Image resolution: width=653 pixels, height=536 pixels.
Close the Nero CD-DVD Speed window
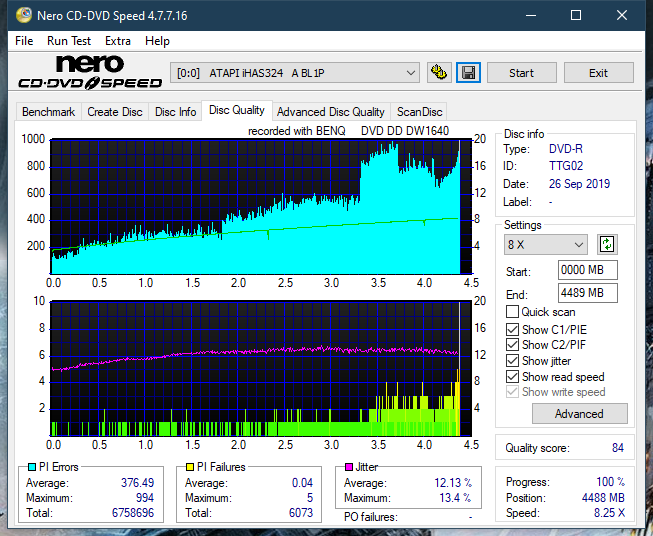click(622, 15)
